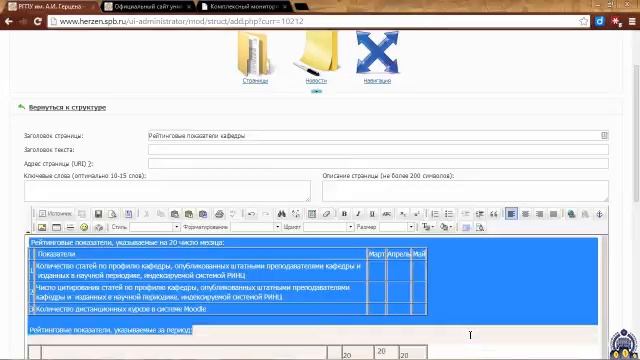Toggle Underline formatting
Image resolution: width=640 pixels, height=360 pixels.
[372, 214]
